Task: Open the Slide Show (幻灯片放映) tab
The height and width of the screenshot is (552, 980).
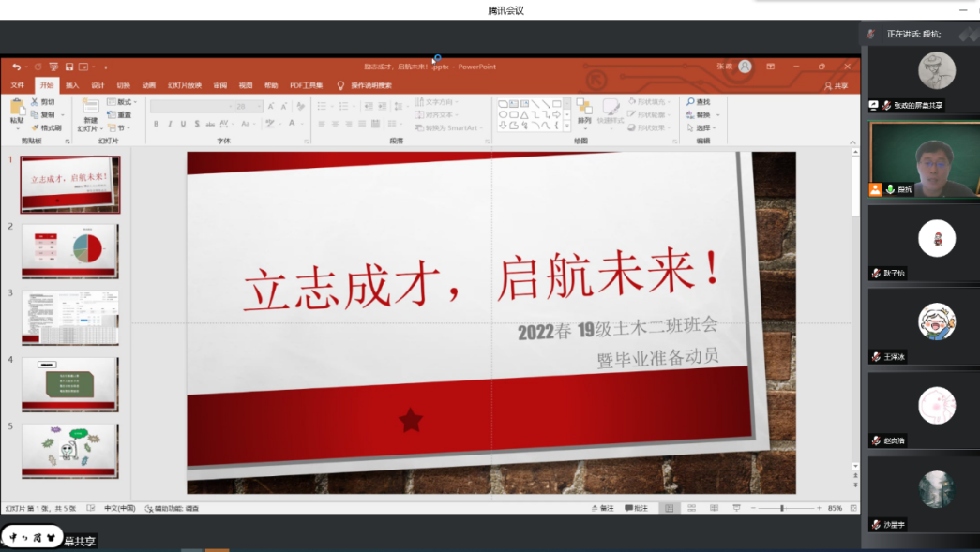Action: coord(184,85)
